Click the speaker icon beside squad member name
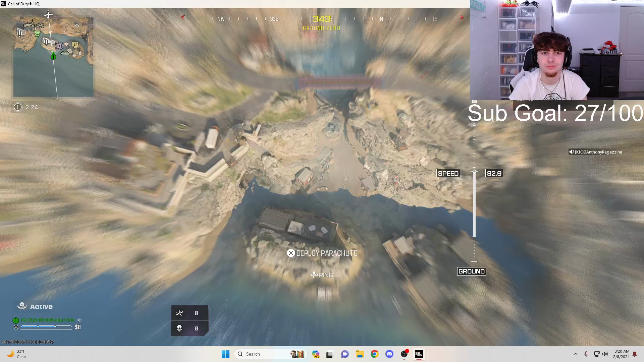The image size is (644, 362). tap(79, 320)
